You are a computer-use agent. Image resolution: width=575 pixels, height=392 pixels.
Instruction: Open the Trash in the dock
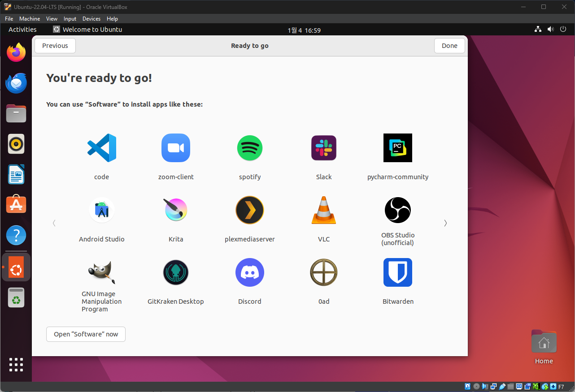pyautogui.click(x=16, y=297)
